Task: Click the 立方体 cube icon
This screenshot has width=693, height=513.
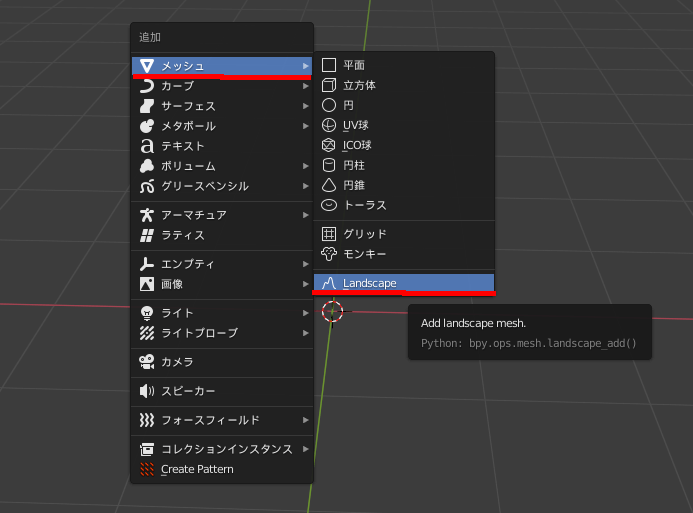Action: point(329,85)
